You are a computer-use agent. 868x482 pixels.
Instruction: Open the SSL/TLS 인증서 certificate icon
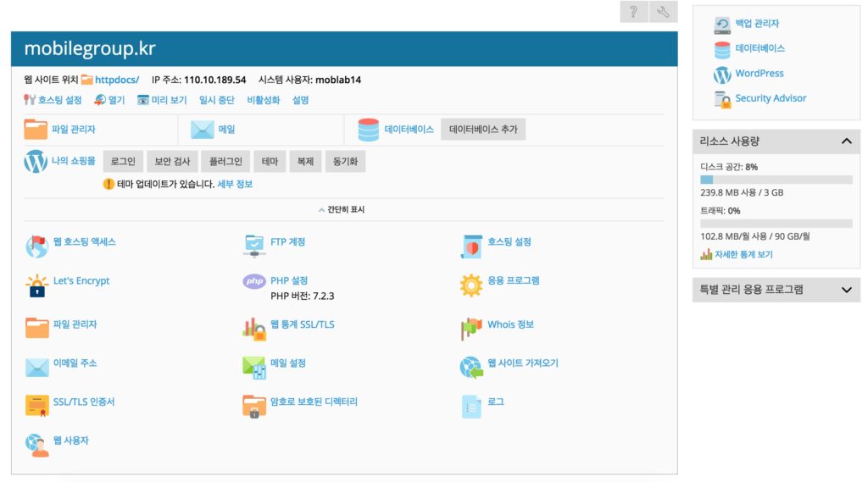pos(36,406)
